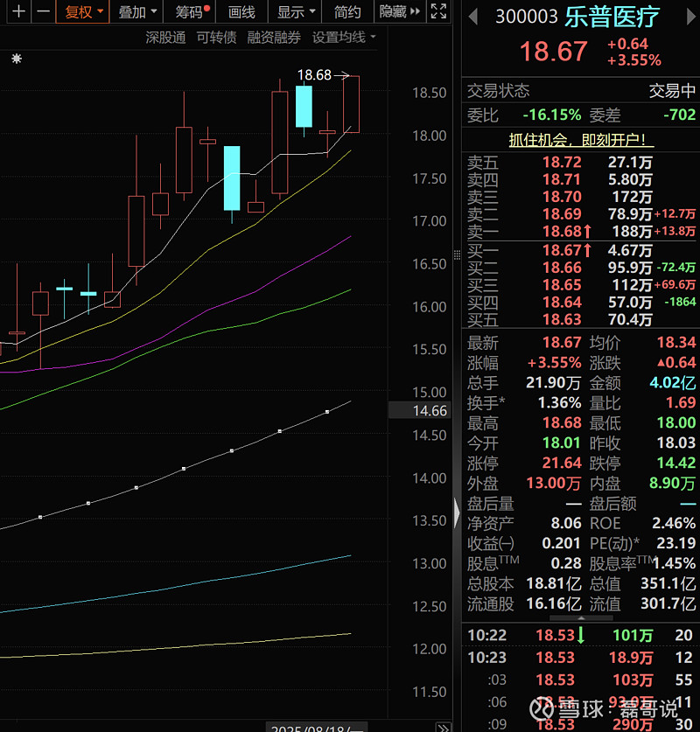Click 卖二 price 18.69
This screenshot has width=700, height=732.
point(562,213)
